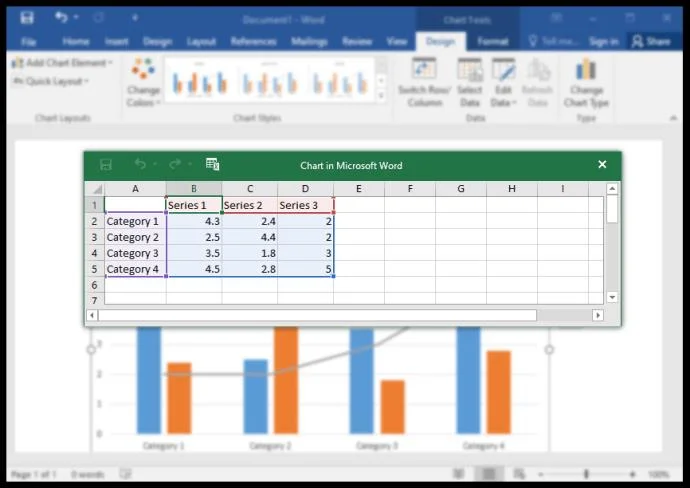
Task: Click the Save icon in the chart data window
Action: (106, 165)
